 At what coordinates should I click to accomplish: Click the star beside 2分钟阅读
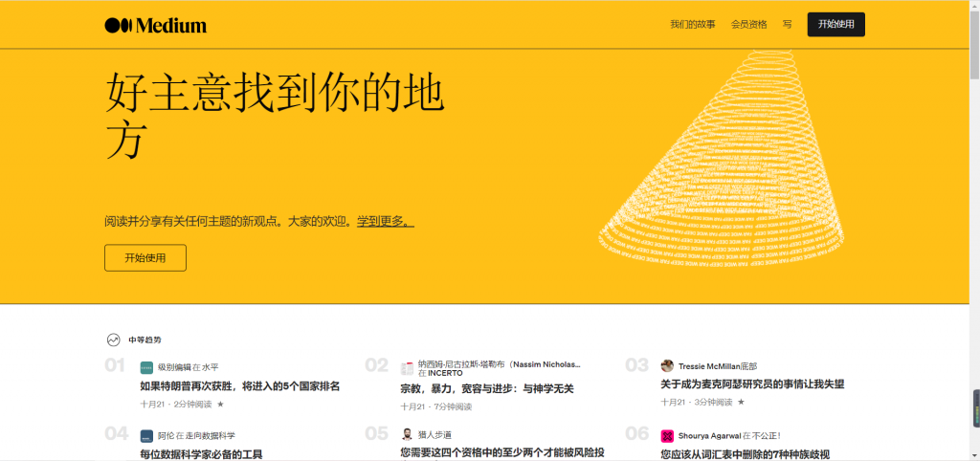(220, 405)
